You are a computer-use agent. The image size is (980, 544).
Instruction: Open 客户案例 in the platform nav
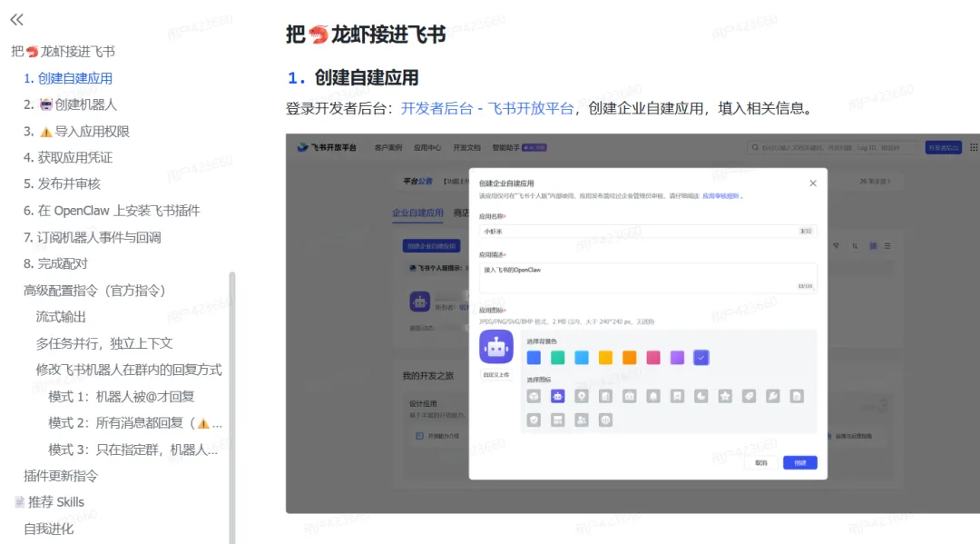388,147
